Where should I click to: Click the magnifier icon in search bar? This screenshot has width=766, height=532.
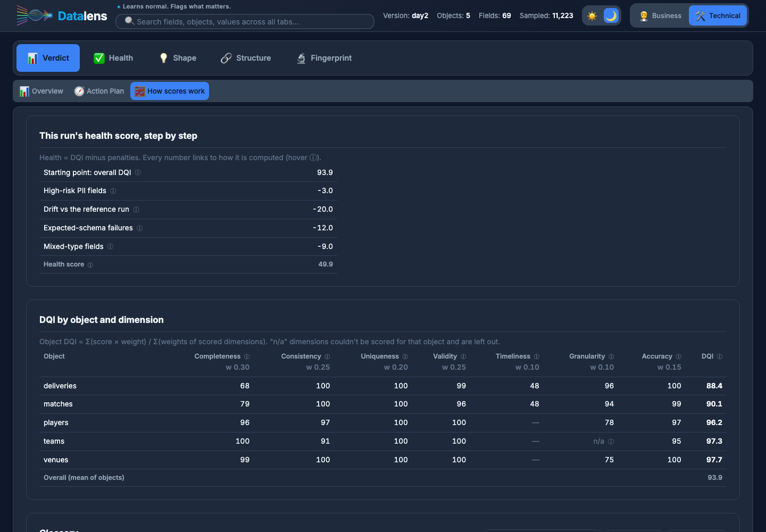click(129, 21)
